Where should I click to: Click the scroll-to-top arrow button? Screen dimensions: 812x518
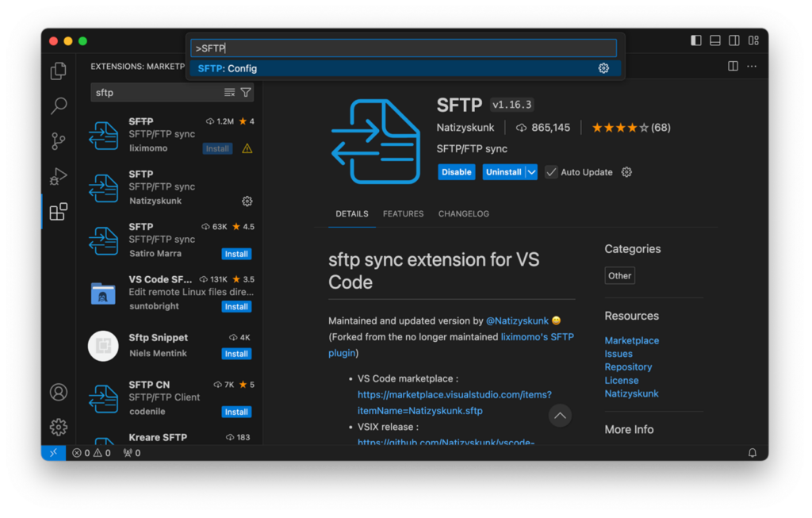[560, 416]
